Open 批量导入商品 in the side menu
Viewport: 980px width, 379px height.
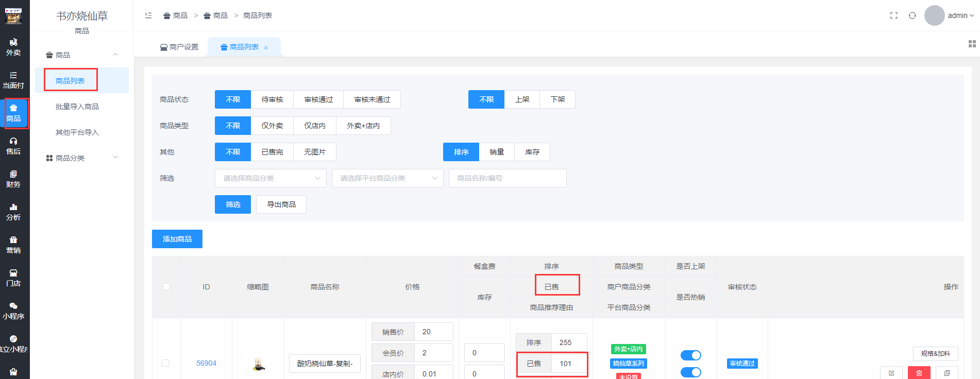77,107
